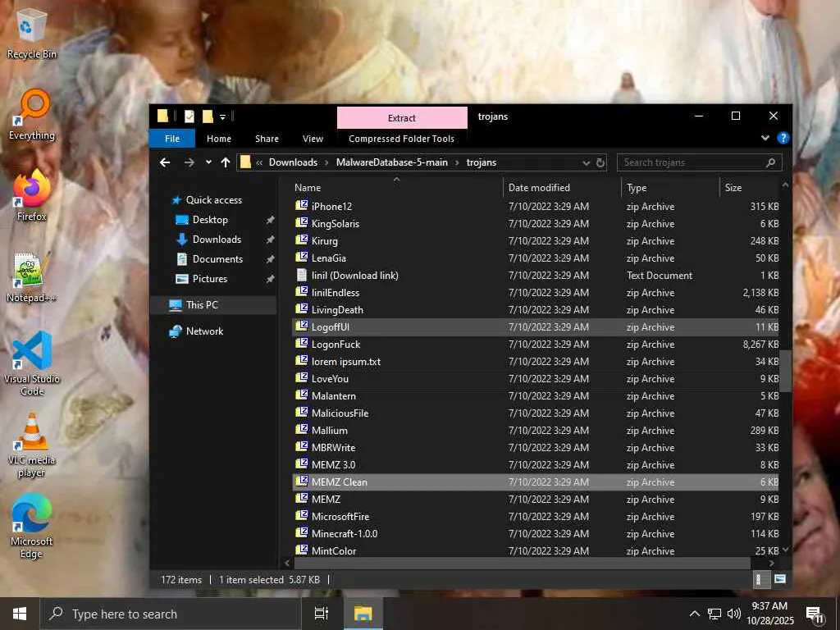Open the recent locations dropdown
Image resolution: width=840 pixels, height=630 pixels.
pos(208,162)
